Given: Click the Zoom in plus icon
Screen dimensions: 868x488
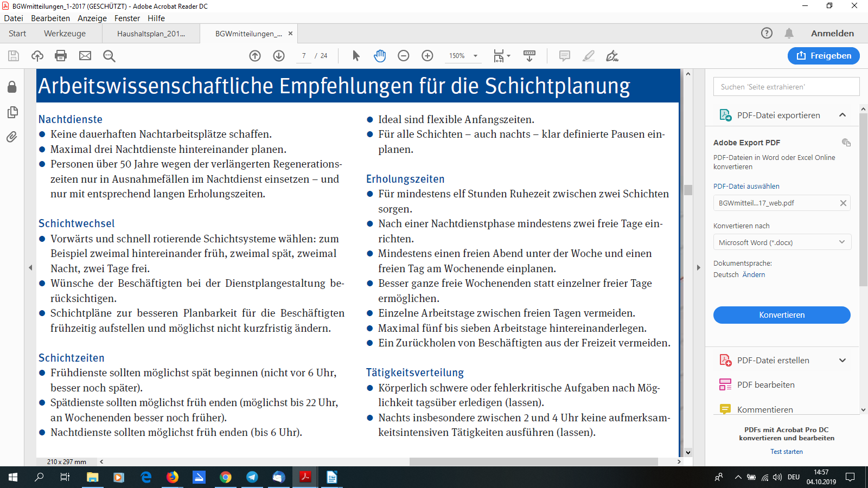Looking at the screenshot, I should [x=427, y=56].
